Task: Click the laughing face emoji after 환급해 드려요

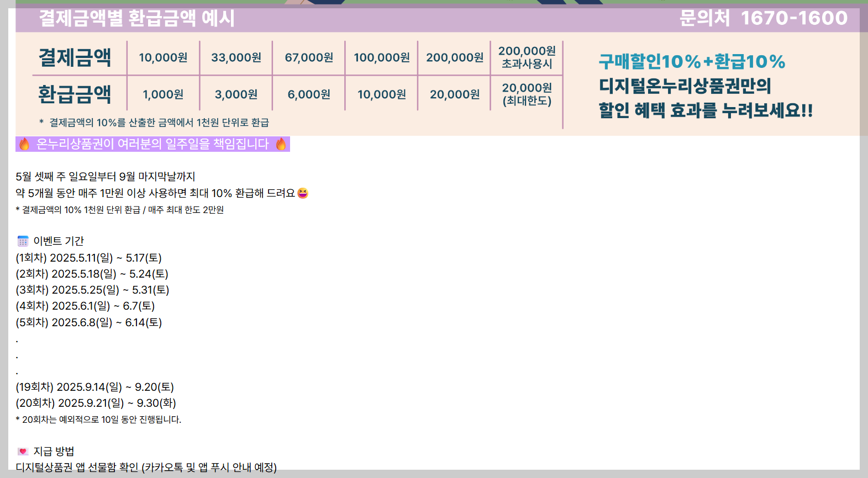Action: (303, 193)
